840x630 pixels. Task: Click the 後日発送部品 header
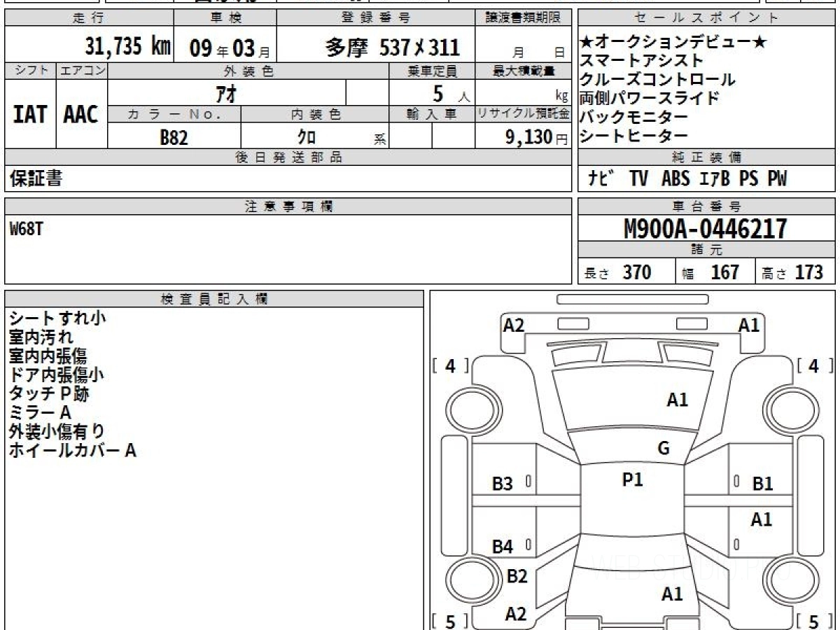pos(289,157)
